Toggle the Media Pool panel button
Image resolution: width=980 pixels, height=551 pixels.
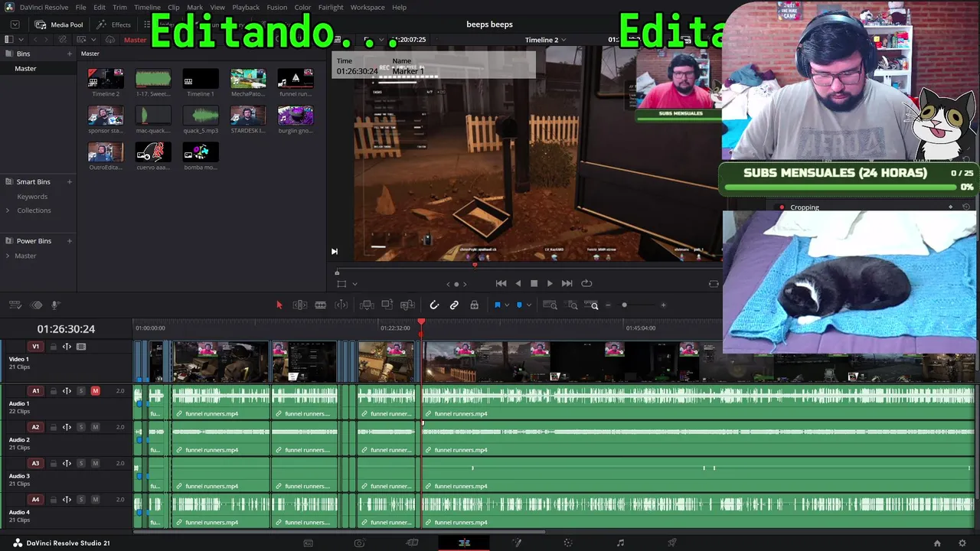[x=59, y=24]
